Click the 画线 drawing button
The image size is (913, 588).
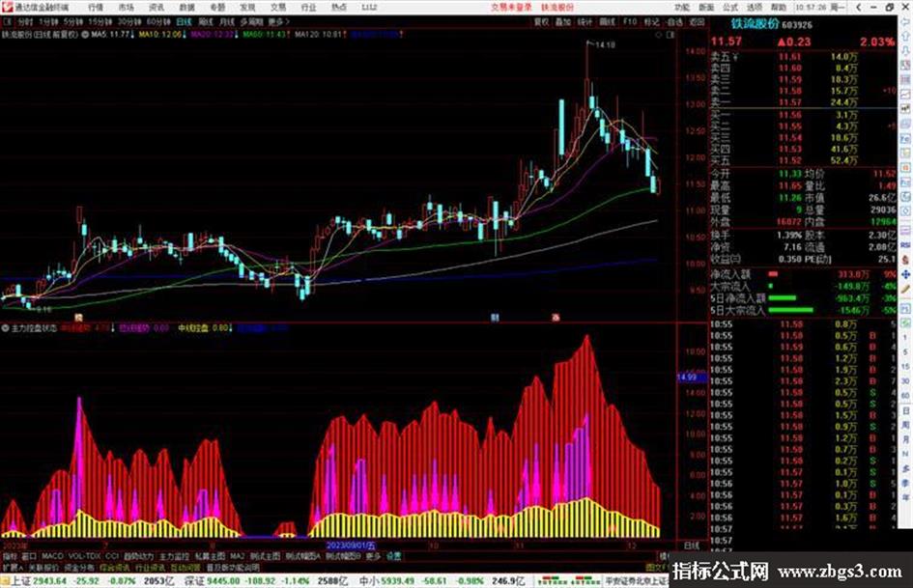coord(608,21)
